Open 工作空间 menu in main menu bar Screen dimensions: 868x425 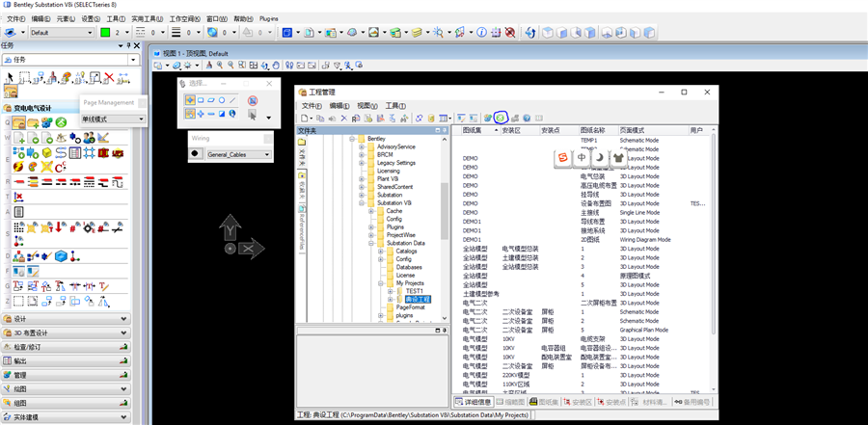coord(185,19)
